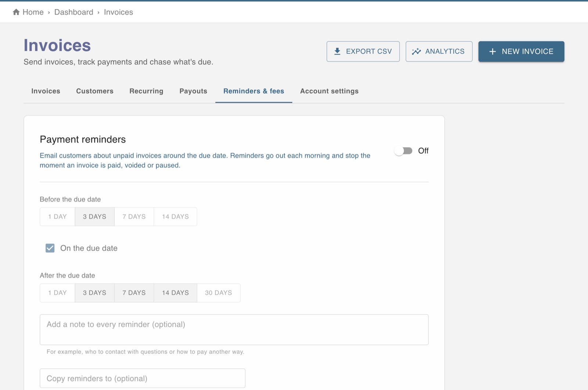The height and width of the screenshot is (390, 588).
Task: Go to the Payouts tab
Action: point(193,91)
